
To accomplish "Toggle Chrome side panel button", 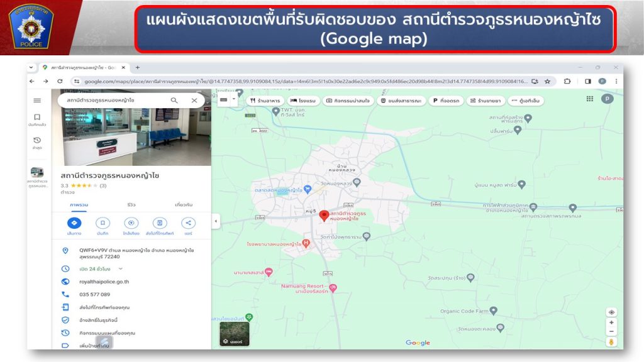I will (588, 81).
